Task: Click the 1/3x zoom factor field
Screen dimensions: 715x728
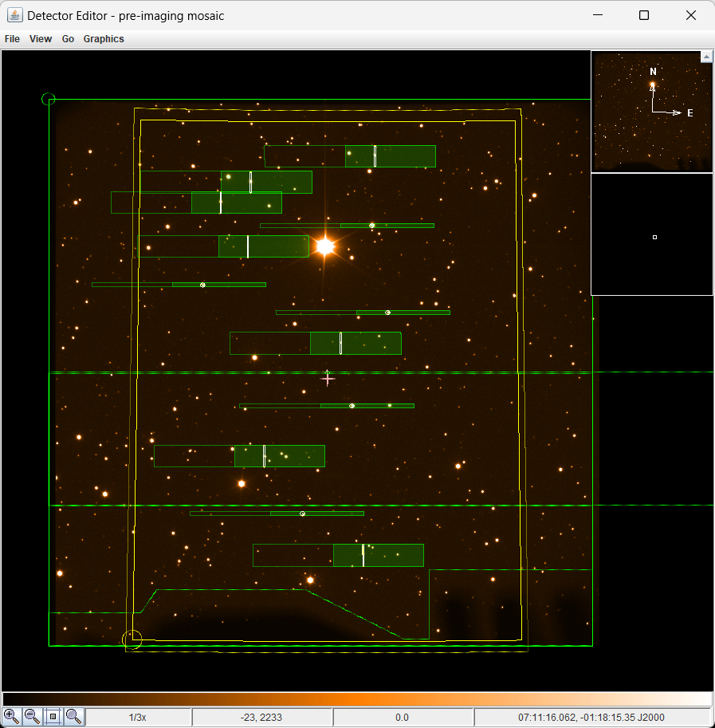Action: [138, 718]
